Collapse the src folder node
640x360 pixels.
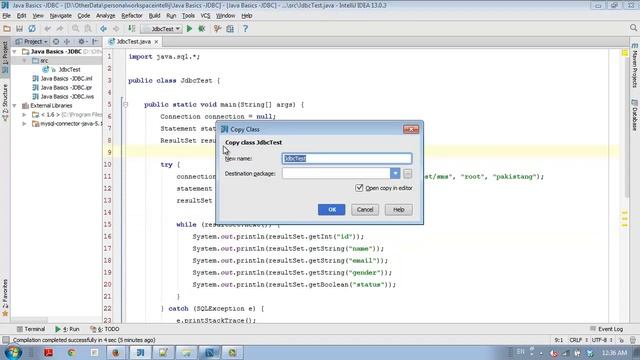click(x=24, y=60)
